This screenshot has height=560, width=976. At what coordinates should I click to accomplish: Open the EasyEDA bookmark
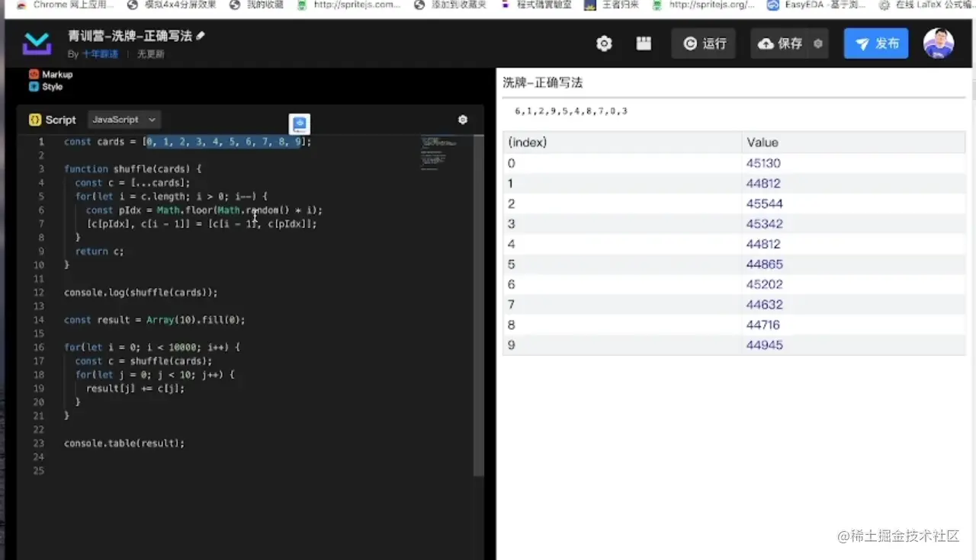click(x=817, y=5)
